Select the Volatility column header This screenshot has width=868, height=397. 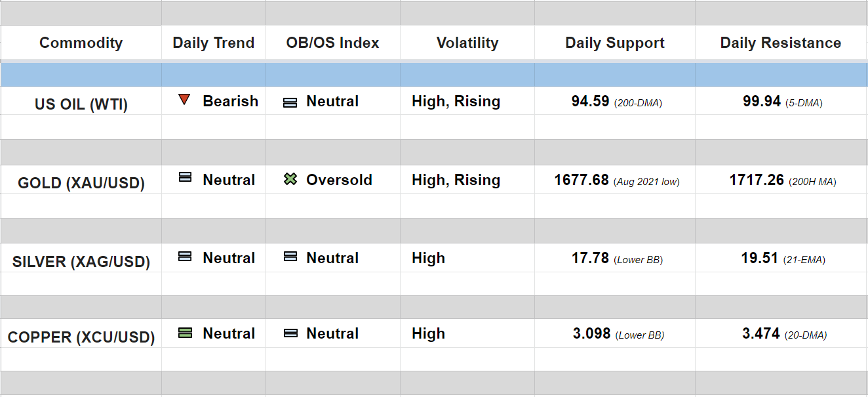tap(467, 43)
